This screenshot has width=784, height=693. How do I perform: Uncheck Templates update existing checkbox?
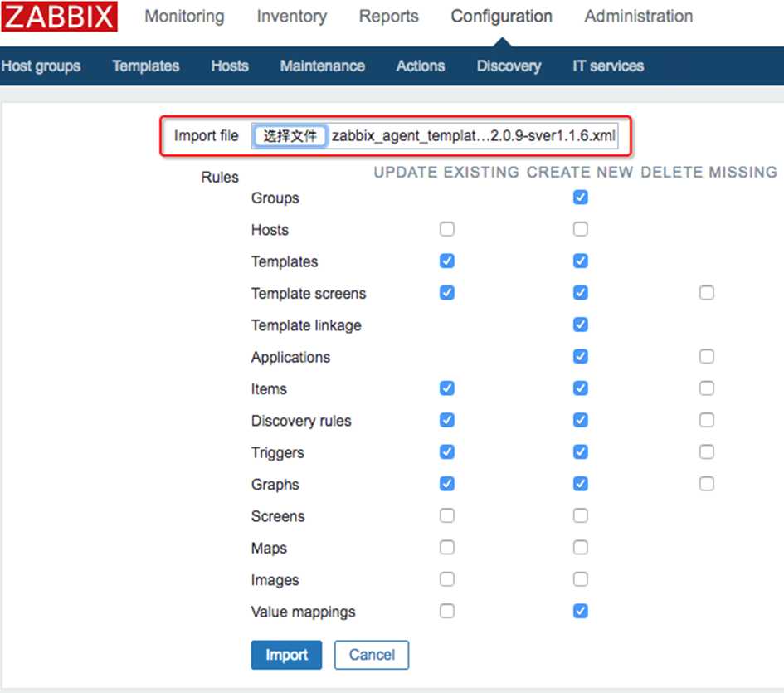click(x=447, y=261)
